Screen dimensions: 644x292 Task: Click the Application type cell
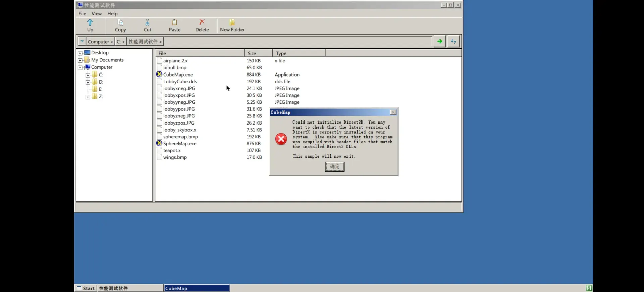coord(287,75)
